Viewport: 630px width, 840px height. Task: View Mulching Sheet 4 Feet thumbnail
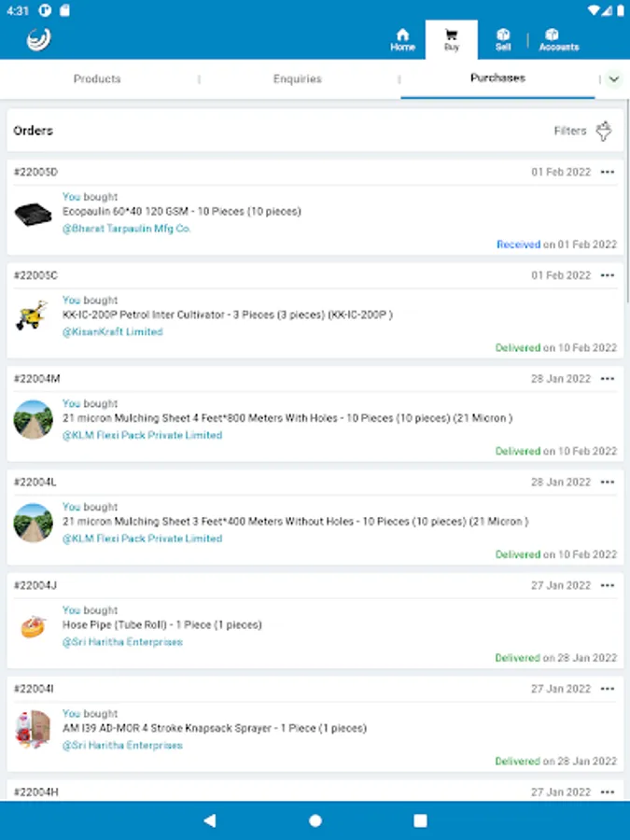coord(34,419)
